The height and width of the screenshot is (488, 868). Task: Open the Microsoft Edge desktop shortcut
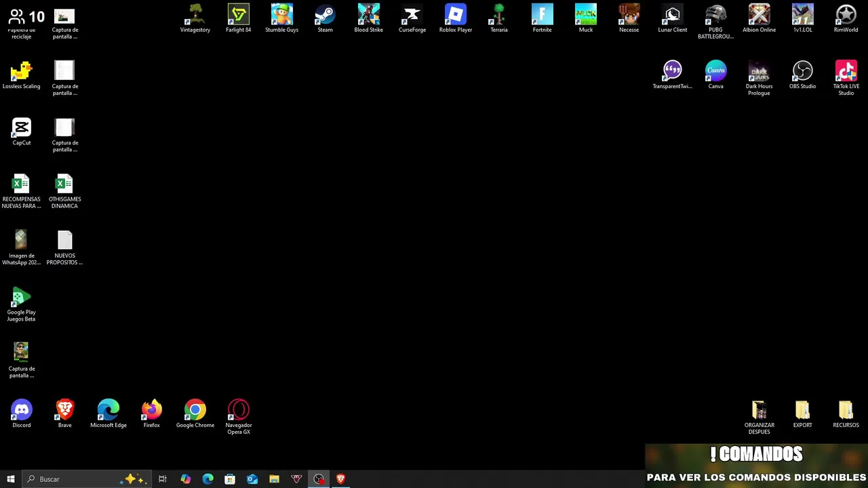108,413
